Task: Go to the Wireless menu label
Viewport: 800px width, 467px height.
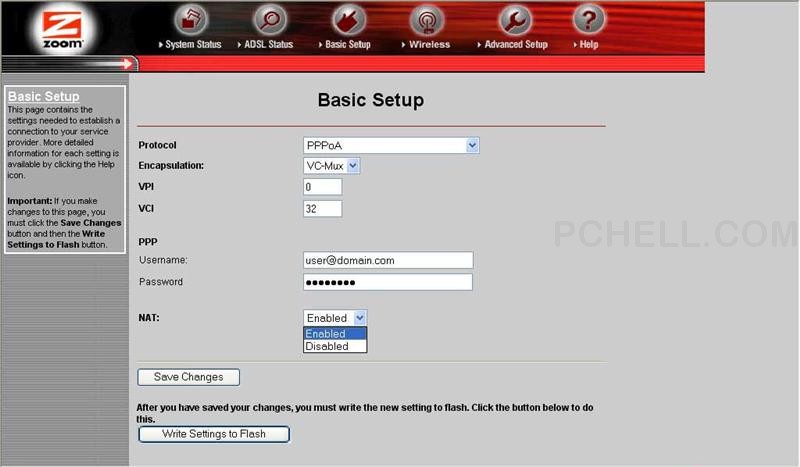Action: pos(429,45)
